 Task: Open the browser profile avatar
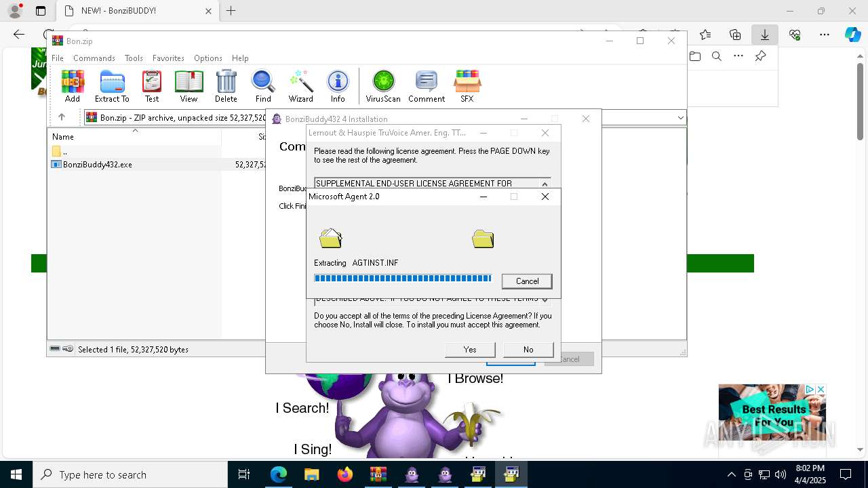(x=15, y=11)
